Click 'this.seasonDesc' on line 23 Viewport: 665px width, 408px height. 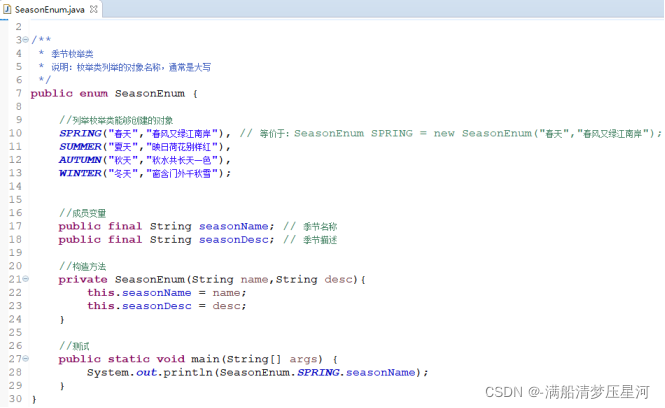[x=139, y=306]
